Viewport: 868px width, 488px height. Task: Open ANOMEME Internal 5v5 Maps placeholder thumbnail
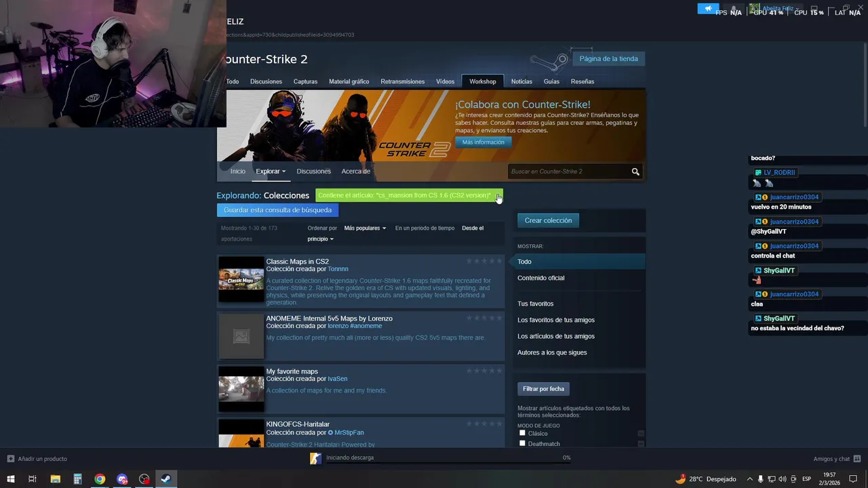[x=241, y=336]
